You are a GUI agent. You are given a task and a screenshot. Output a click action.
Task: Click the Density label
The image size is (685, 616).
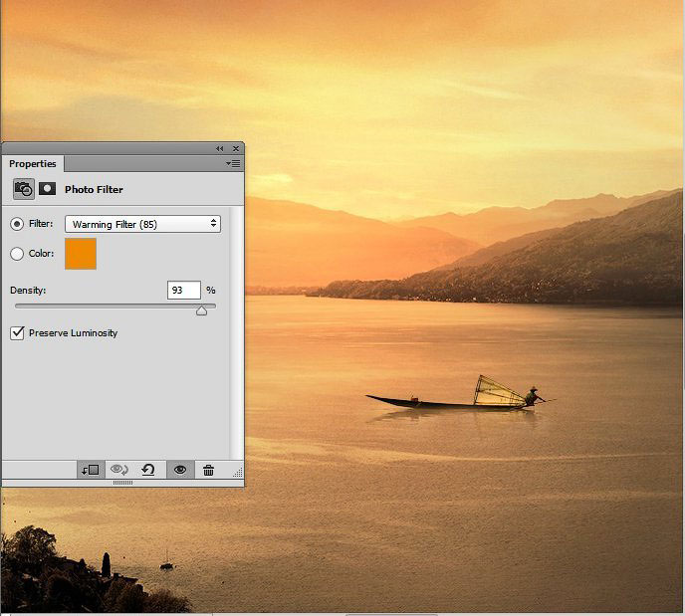28,290
